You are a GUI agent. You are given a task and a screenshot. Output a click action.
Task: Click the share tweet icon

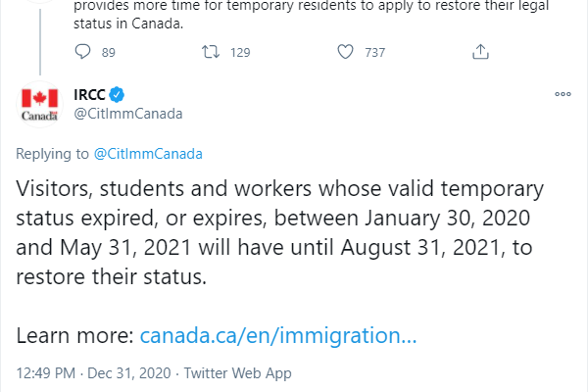pyautogui.click(x=479, y=52)
